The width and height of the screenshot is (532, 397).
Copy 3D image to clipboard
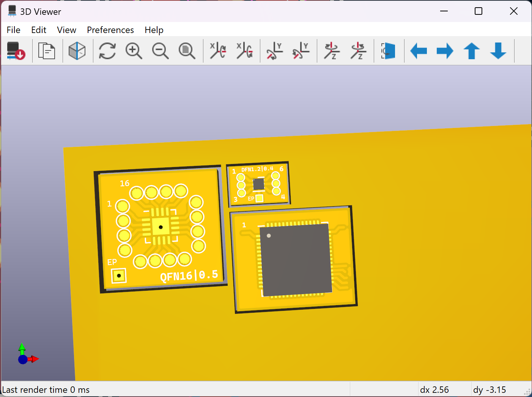(x=47, y=51)
